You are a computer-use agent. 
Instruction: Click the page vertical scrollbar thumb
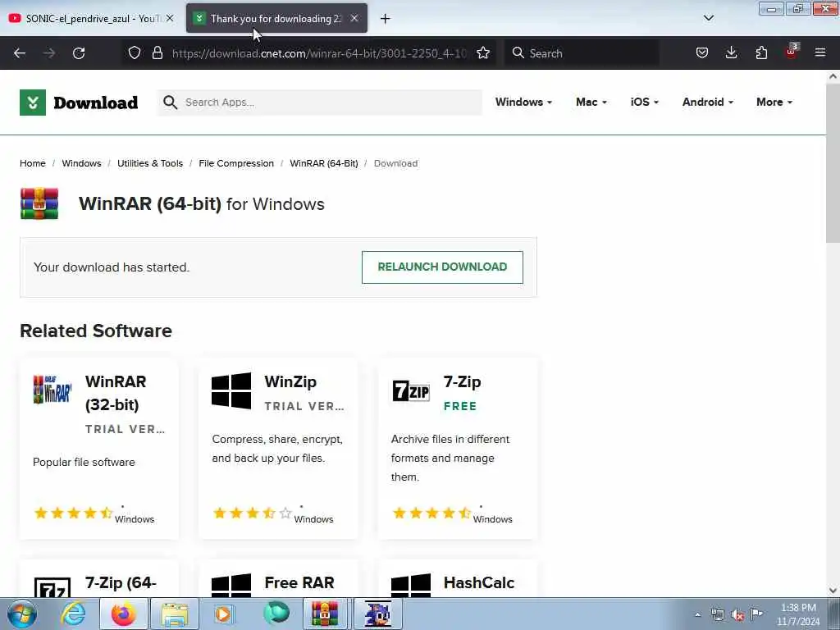833,162
